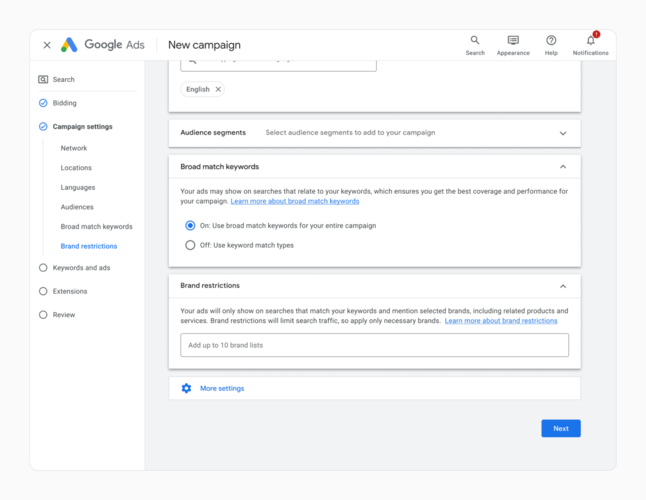Remove the English language chip

coord(218,89)
